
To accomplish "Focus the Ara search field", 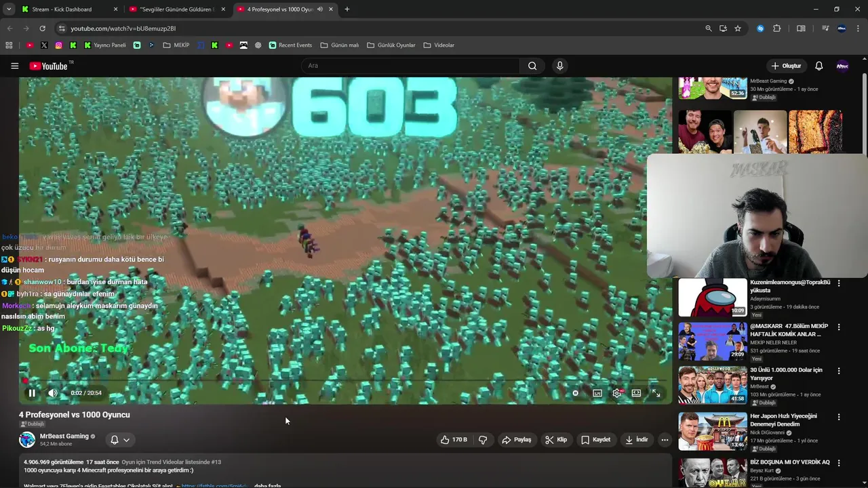I will [x=410, y=66].
